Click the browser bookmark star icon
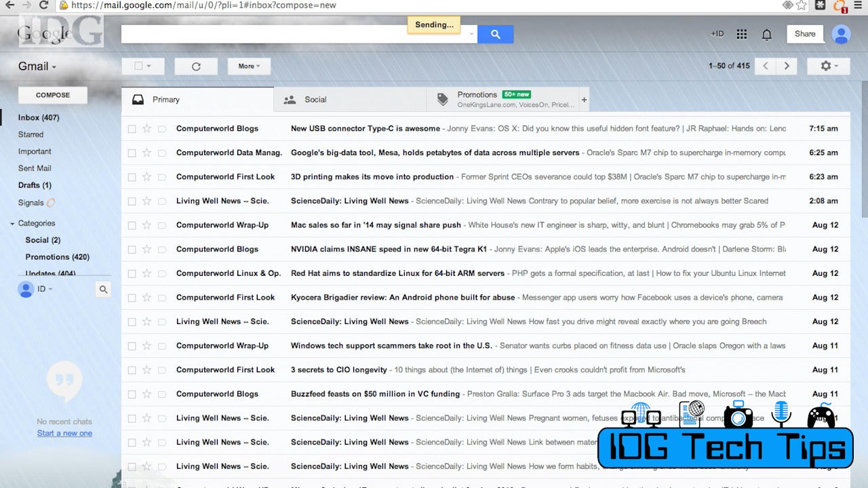 pyautogui.click(x=802, y=5)
